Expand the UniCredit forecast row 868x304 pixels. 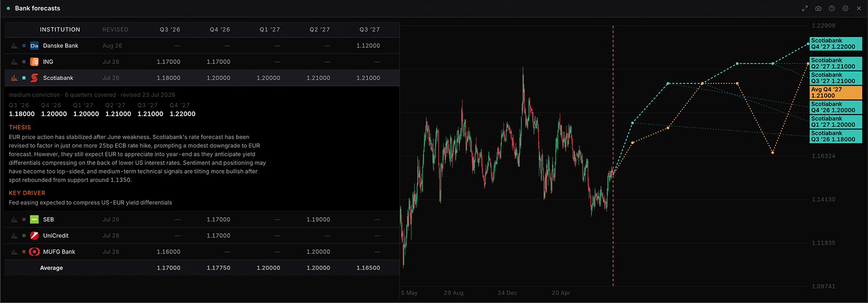[x=202, y=236]
